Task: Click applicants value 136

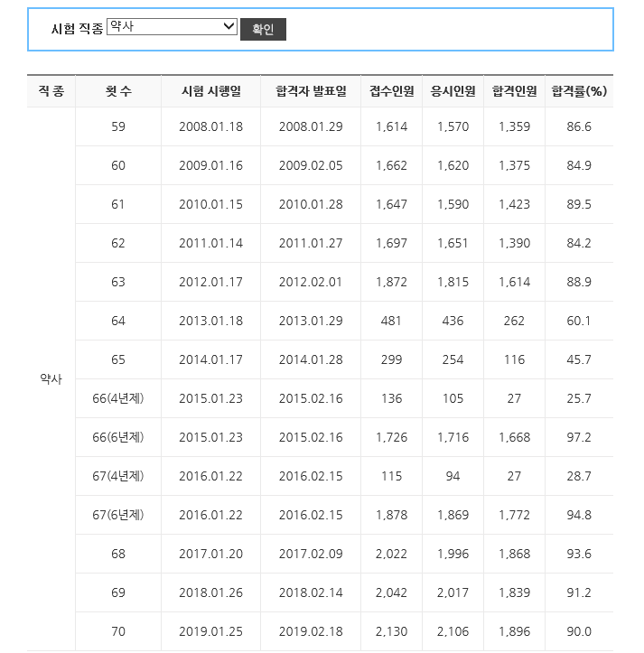Action: 392,398
